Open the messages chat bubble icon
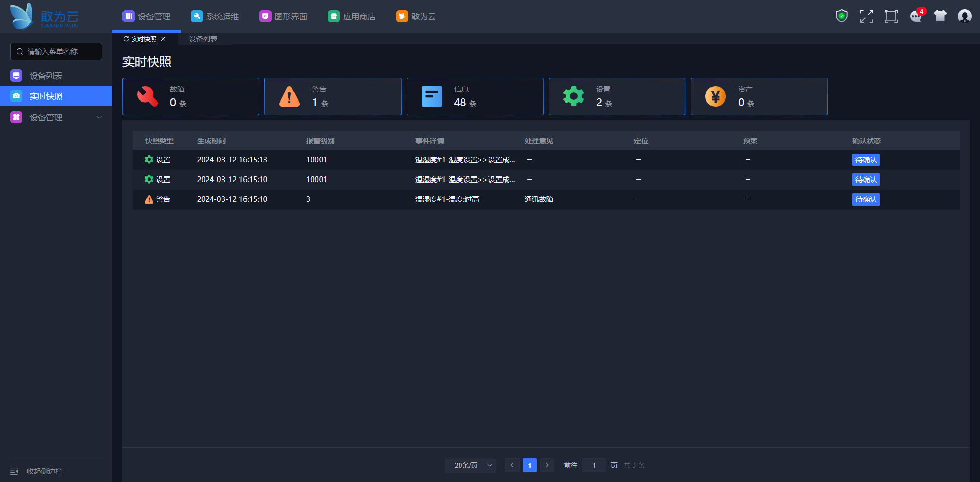980x482 pixels. [x=916, y=16]
